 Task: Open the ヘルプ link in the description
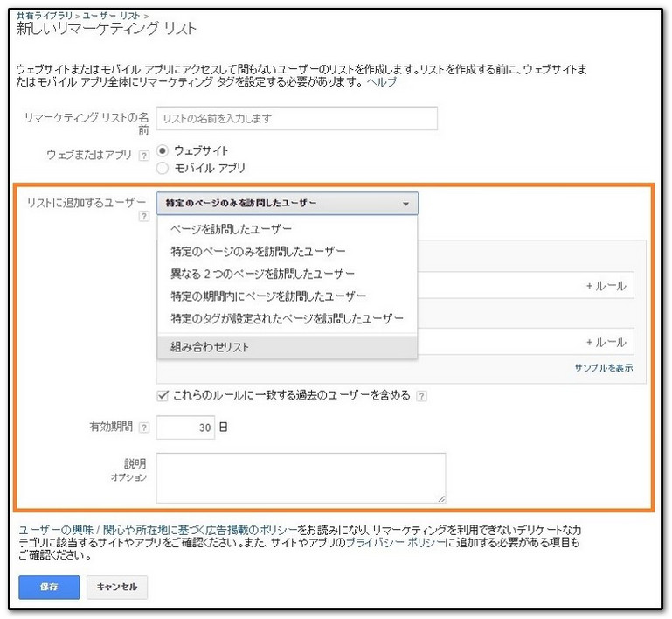[x=381, y=82]
